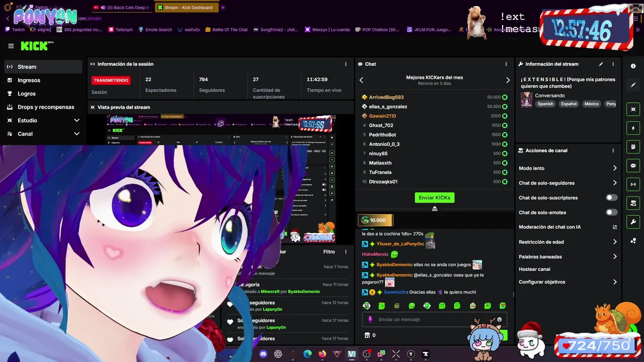Open stream info panel three-dot menu
644x362 pixels.
coord(613,64)
